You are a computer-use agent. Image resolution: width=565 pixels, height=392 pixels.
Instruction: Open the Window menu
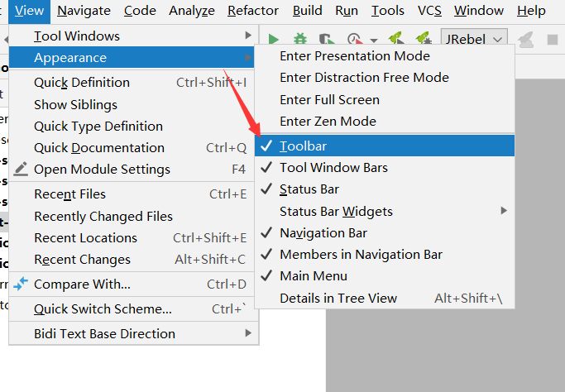(x=478, y=11)
